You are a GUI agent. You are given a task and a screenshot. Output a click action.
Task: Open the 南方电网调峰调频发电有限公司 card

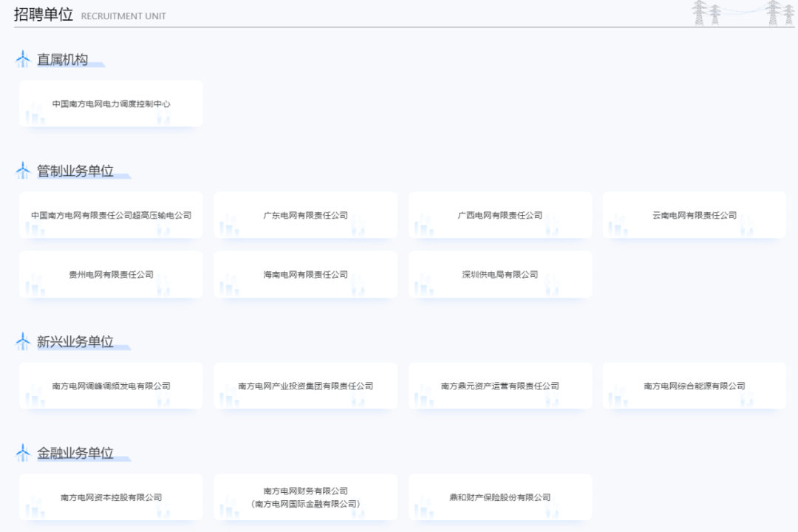tap(111, 386)
